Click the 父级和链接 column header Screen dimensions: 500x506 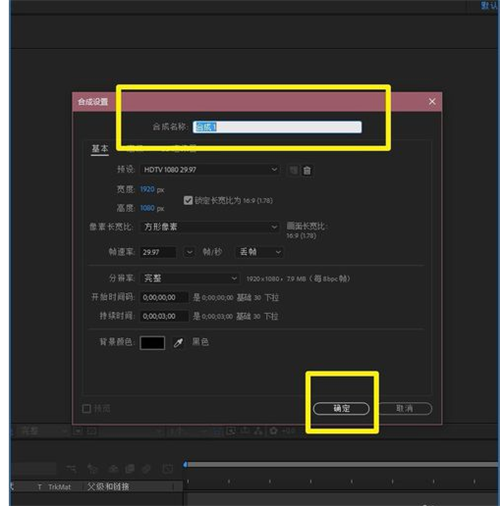click(108, 487)
